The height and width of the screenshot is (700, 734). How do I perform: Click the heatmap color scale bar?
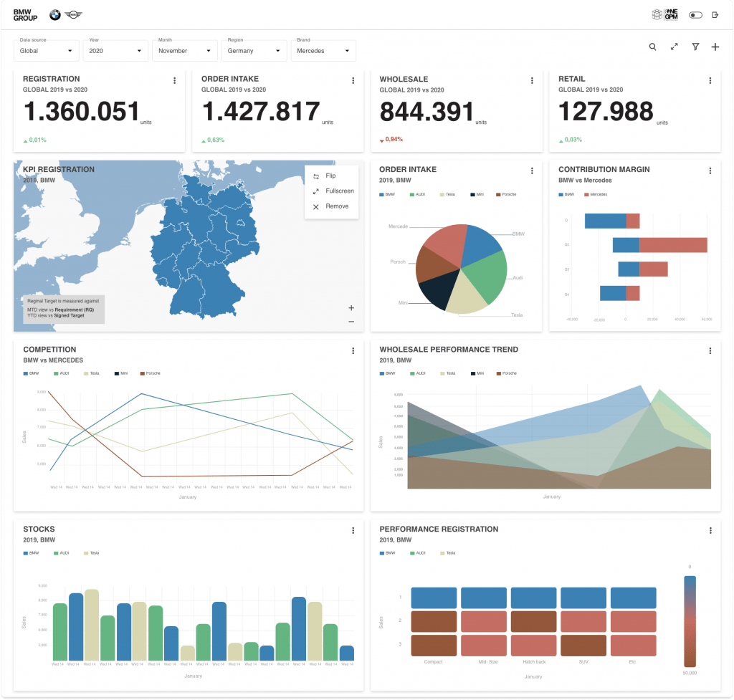click(690, 621)
